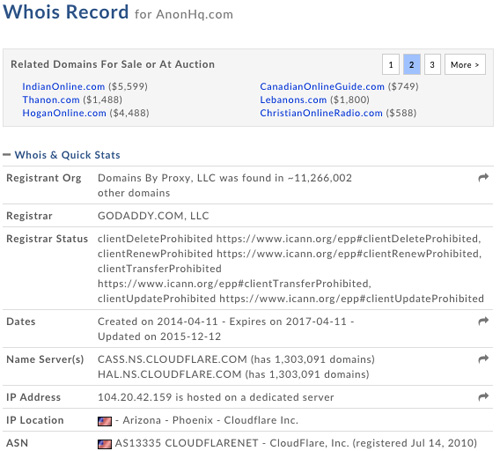The height and width of the screenshot is (451, 500).
Task: Click the Name Server(s) label
Action: click(45, 359)
